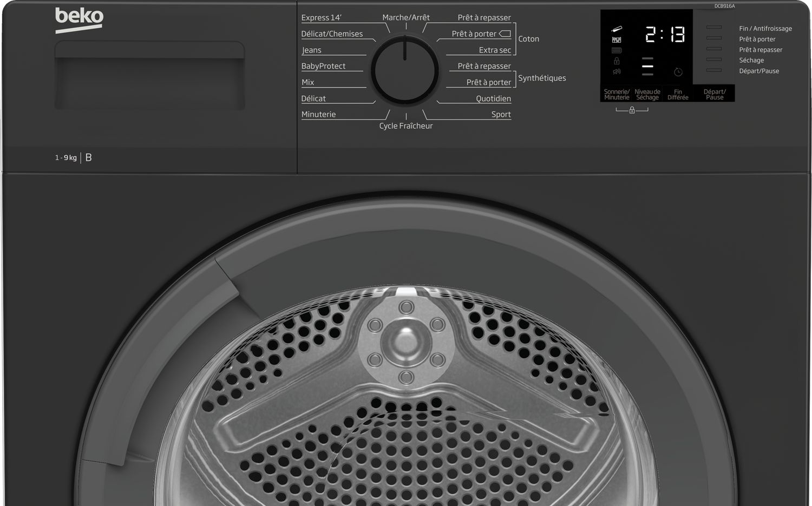Viewport: 812px width, 506px height.
Task: Click the Prêt à repasser progress indicator light
Action: (x=714, y=49)
